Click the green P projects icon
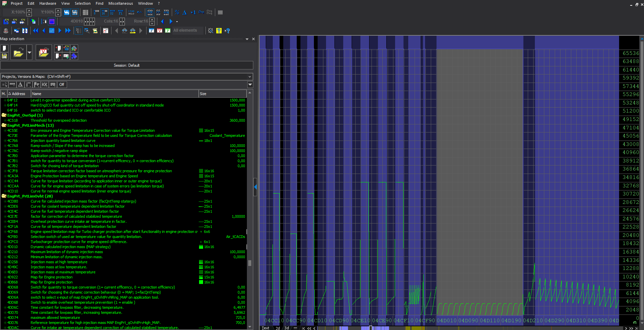This screenshot has height=330, width=644. pos(168,31)
